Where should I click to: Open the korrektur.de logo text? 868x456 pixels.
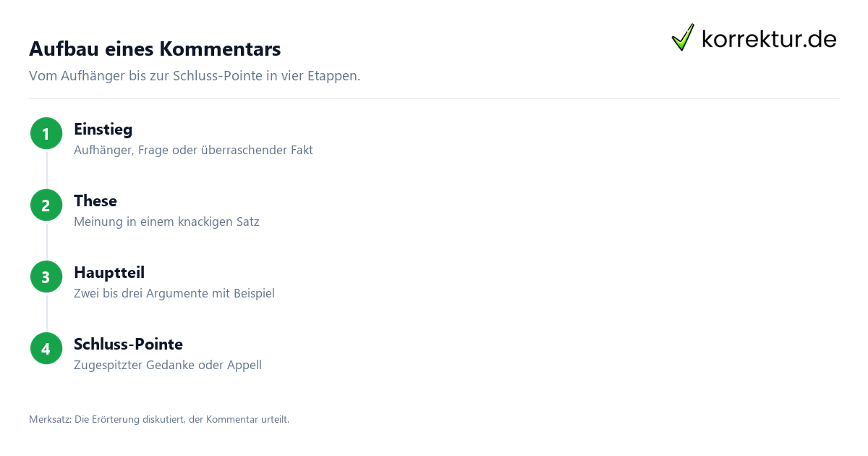(769, 39)
